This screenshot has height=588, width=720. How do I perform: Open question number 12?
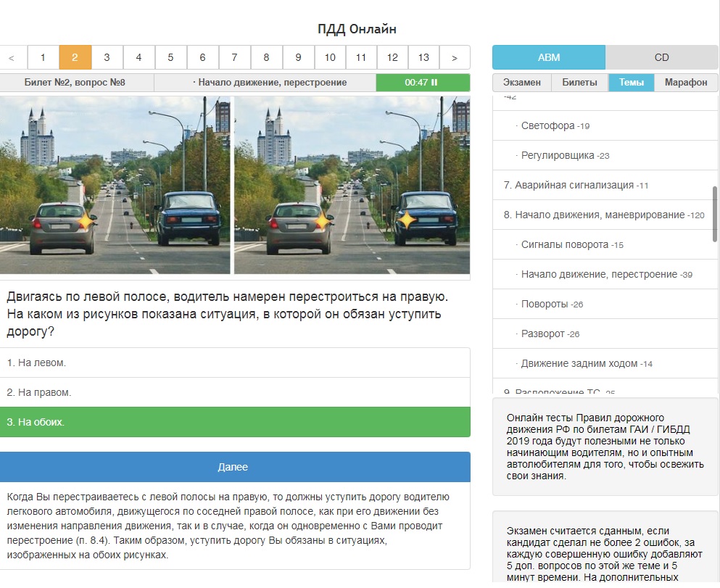click(x=392, y=57)
